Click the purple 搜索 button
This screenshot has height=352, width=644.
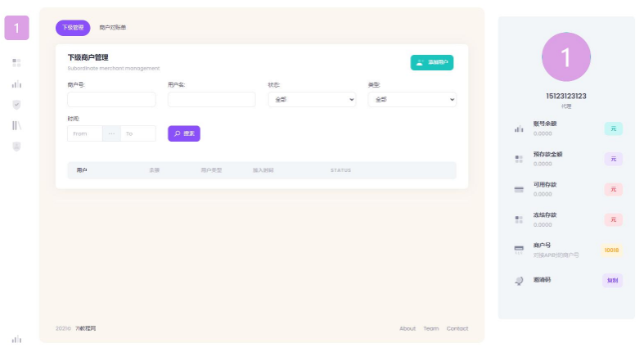[x=184, y=133]
